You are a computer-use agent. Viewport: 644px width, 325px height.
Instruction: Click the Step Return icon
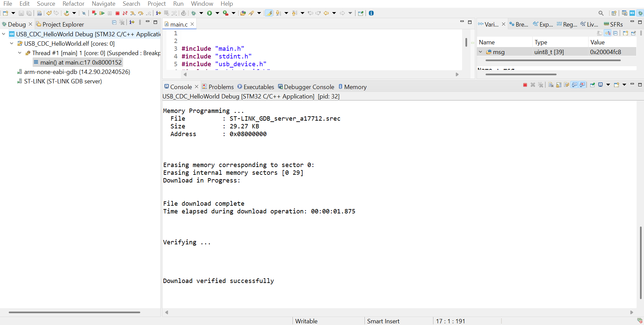click(148, 13)
